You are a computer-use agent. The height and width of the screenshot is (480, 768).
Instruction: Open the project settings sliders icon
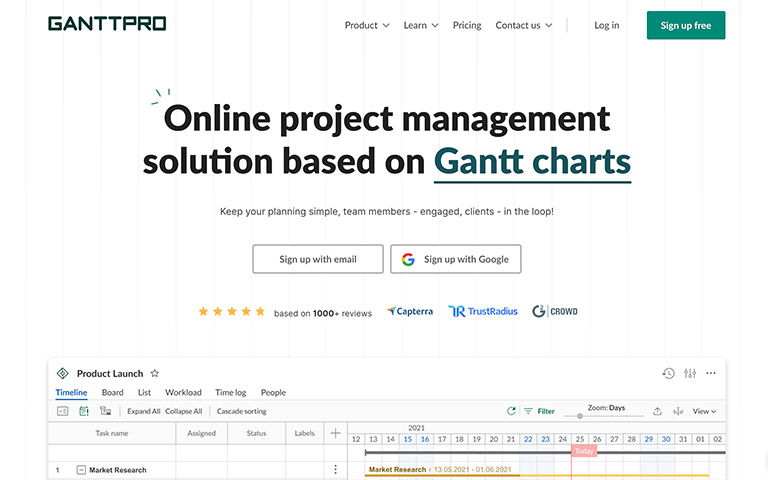pos(690,374)
